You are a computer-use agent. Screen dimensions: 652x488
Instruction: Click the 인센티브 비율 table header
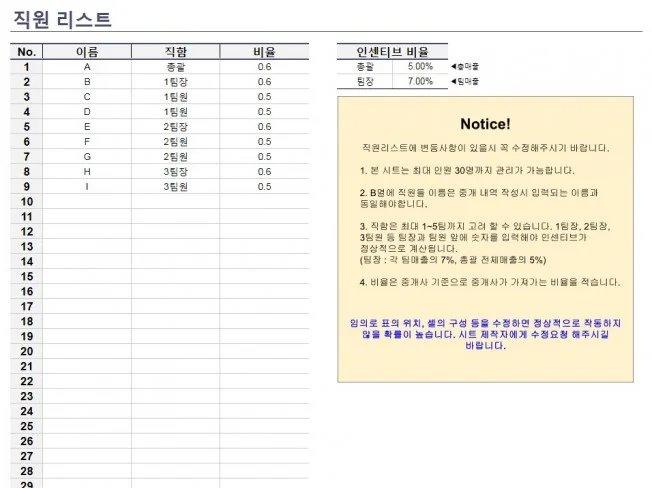click(392, 52)
